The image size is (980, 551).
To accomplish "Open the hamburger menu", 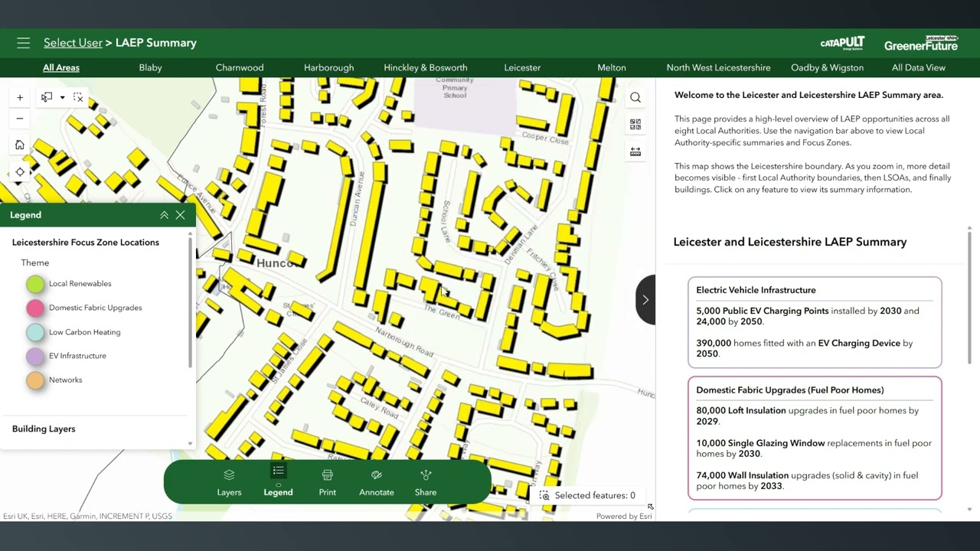I will (x=23, y=43).
